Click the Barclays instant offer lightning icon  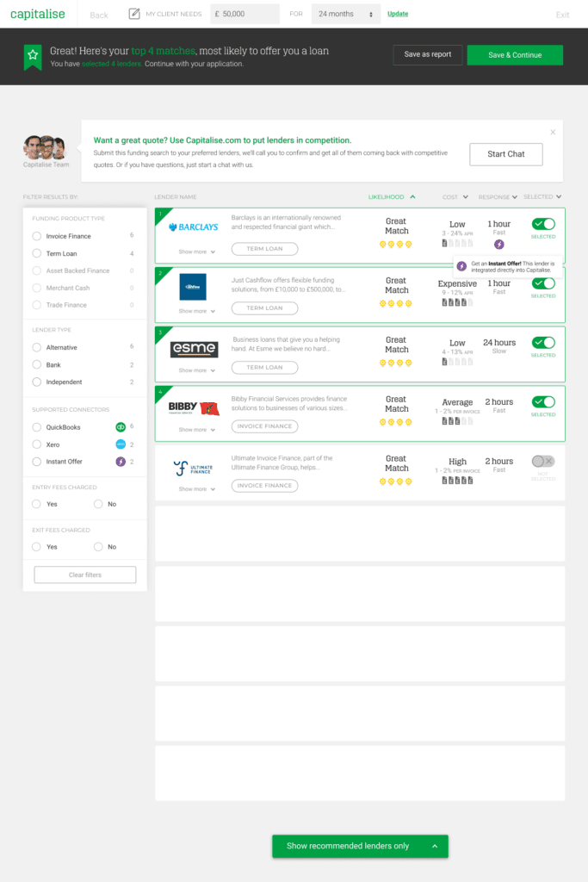pos(498,244)
